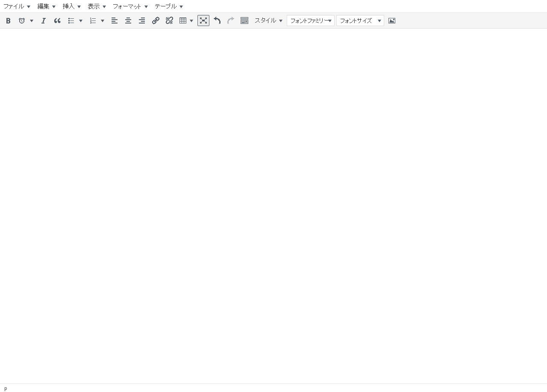Open the フォントサイズ dropdown
This screenshot has width=547, height=392.
click(360, 20)
